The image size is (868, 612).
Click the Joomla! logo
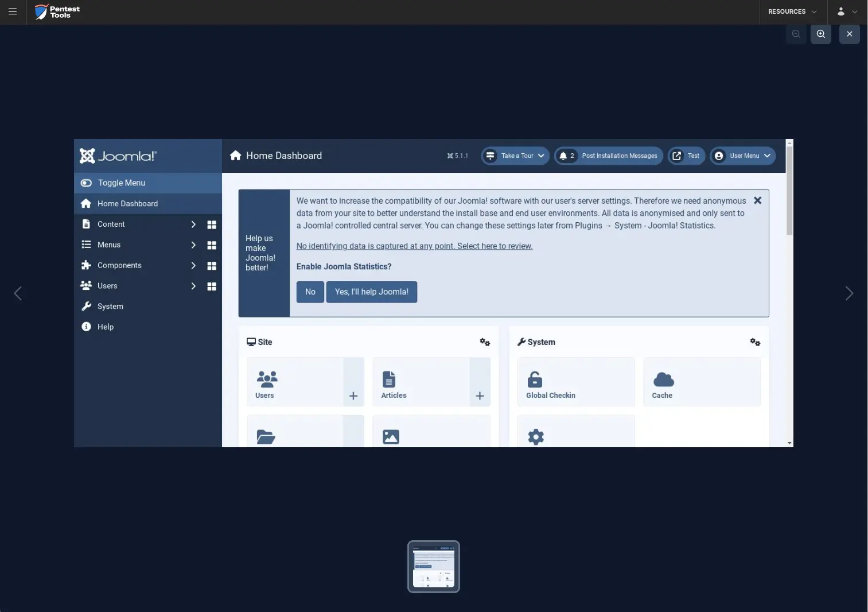pos(118,156)
